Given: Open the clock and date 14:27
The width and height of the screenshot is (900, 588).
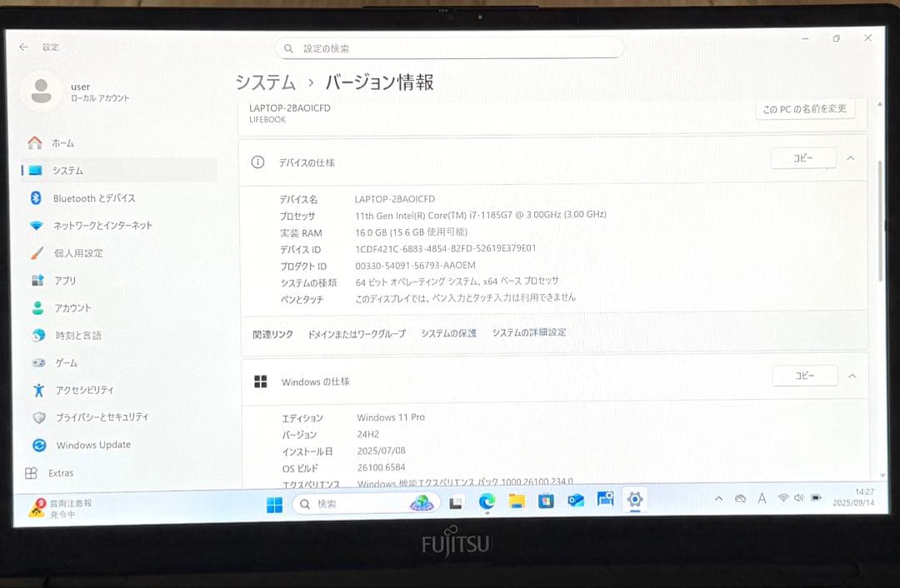Looking at the screenshot, I should point(853,497).
